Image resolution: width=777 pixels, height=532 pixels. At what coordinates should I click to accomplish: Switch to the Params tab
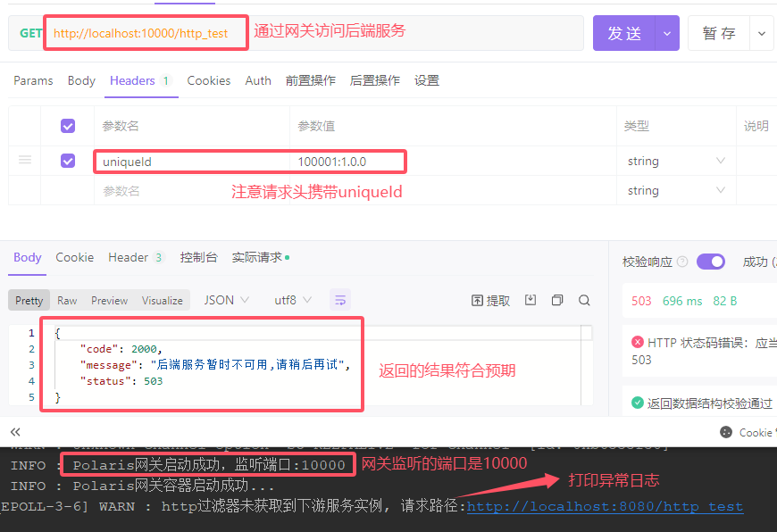(33, 80)
